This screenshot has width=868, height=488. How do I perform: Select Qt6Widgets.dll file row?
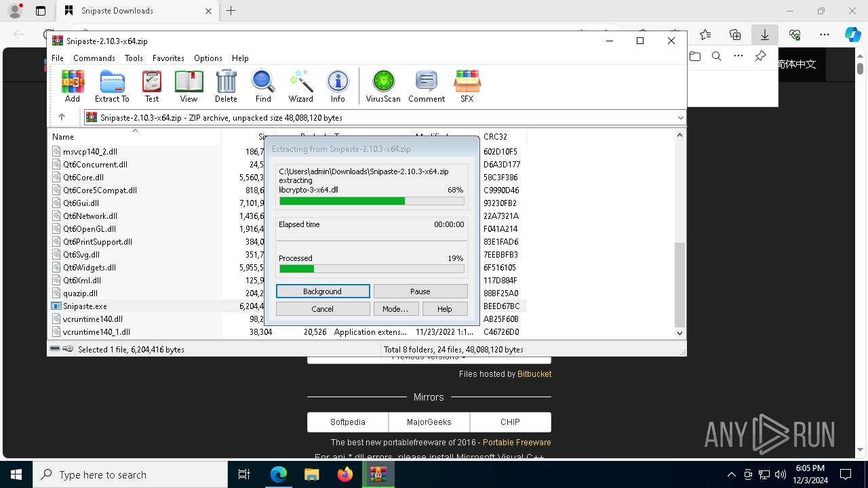[90, 268]
